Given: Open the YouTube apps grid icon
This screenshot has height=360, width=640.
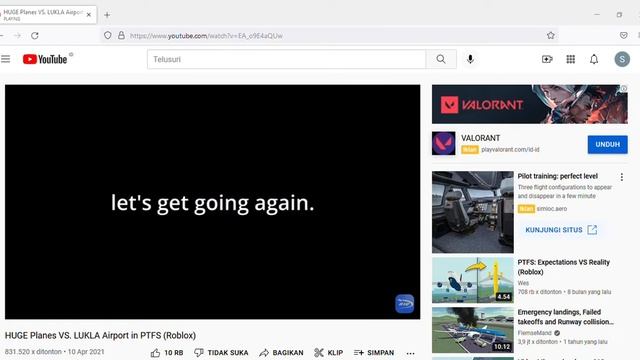Looking at the screenshot, I should (x=571, y=59).
